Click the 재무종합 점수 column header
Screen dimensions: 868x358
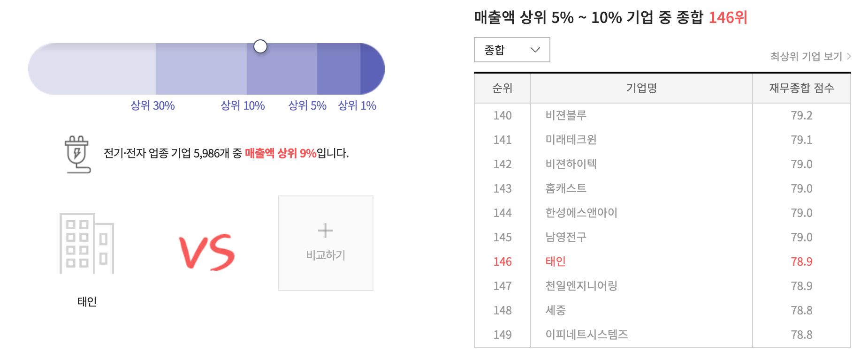pyautogui.click(x=801, y=88)
